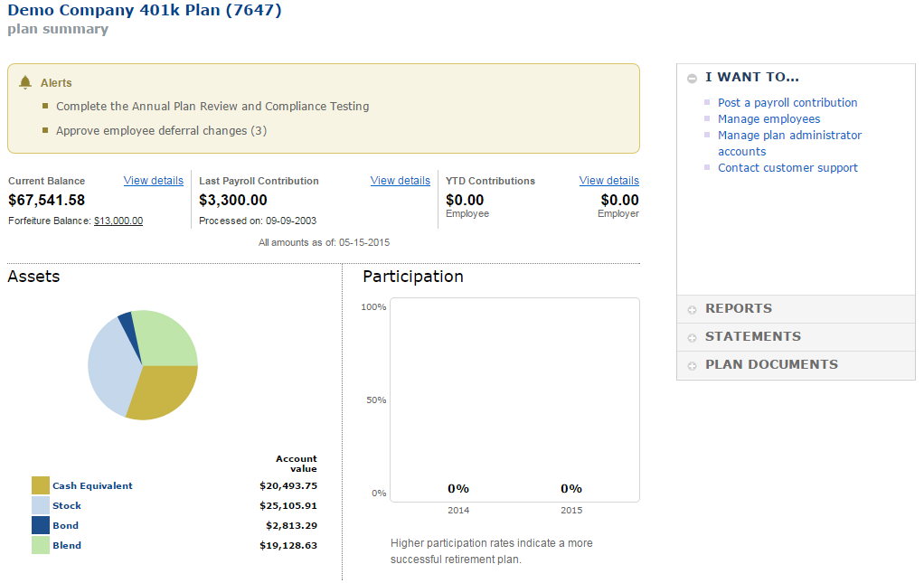Open the $13,000.00 forfeiture balance link

(x=118, y=221)
